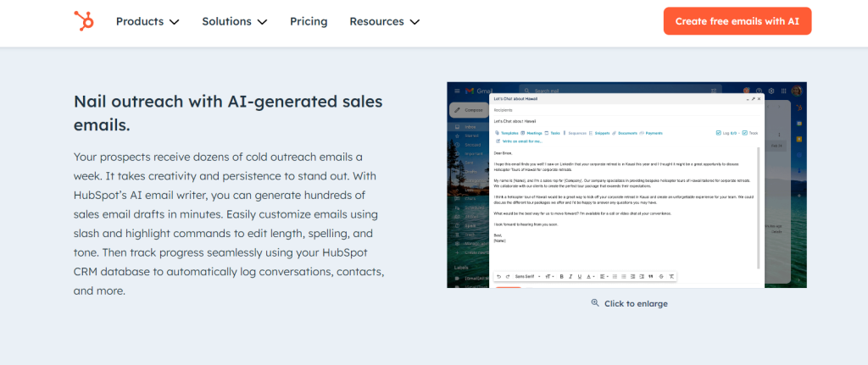Click the Bold icon in the formatting toolbar
This screenshot has width=868, height=365.
pos(562,276)
